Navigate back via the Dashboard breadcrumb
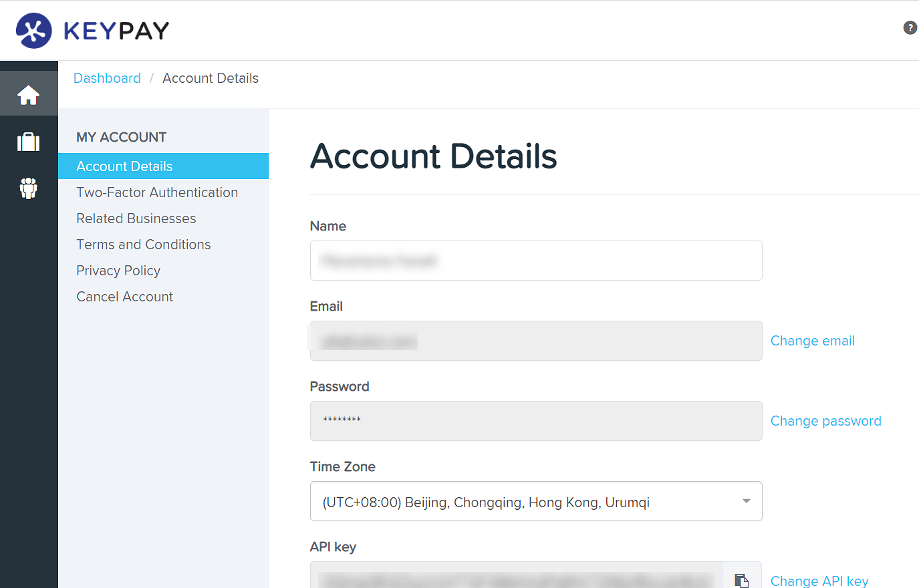 click(x=107, y=78)
